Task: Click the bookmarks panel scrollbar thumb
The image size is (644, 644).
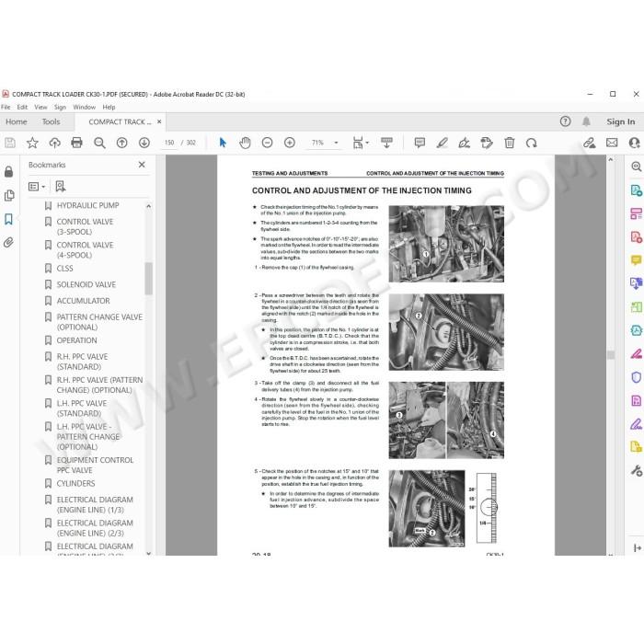Action: [x=148, y=279]
